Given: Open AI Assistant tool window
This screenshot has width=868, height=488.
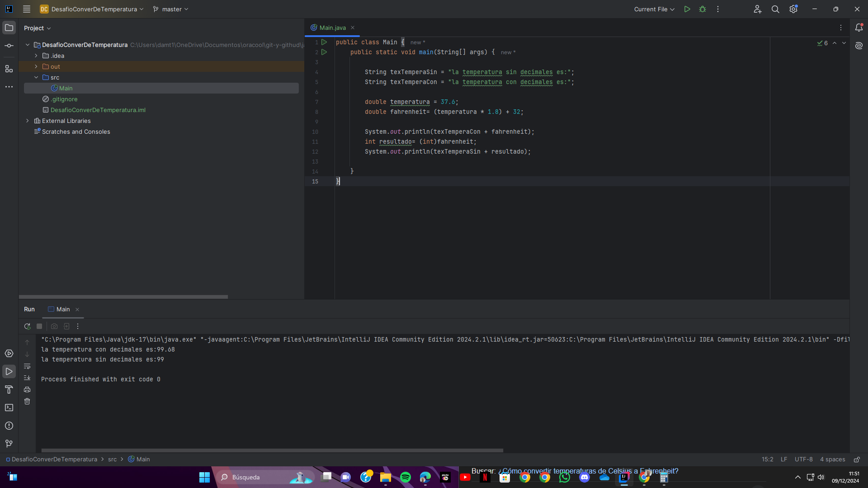Looking at the screenshot, I should [859, 46].
